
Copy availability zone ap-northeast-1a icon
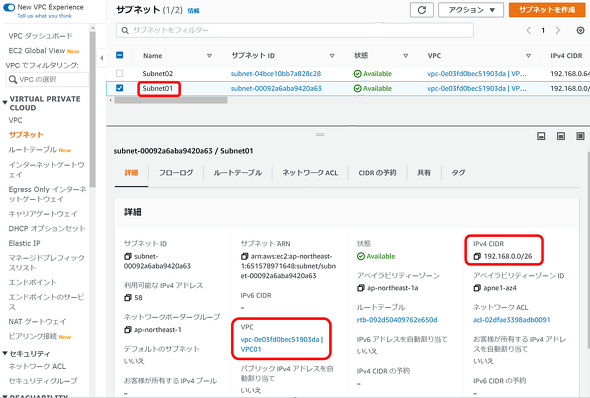point(360,288)
